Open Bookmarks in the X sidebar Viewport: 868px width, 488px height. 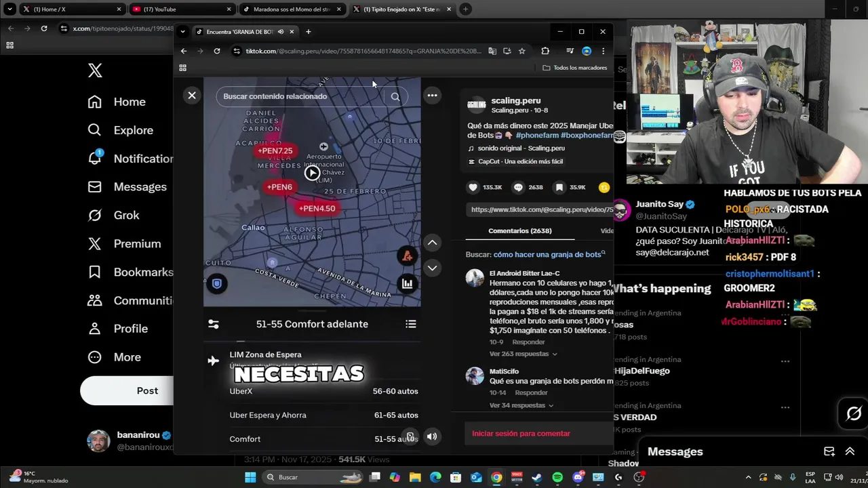130,272
